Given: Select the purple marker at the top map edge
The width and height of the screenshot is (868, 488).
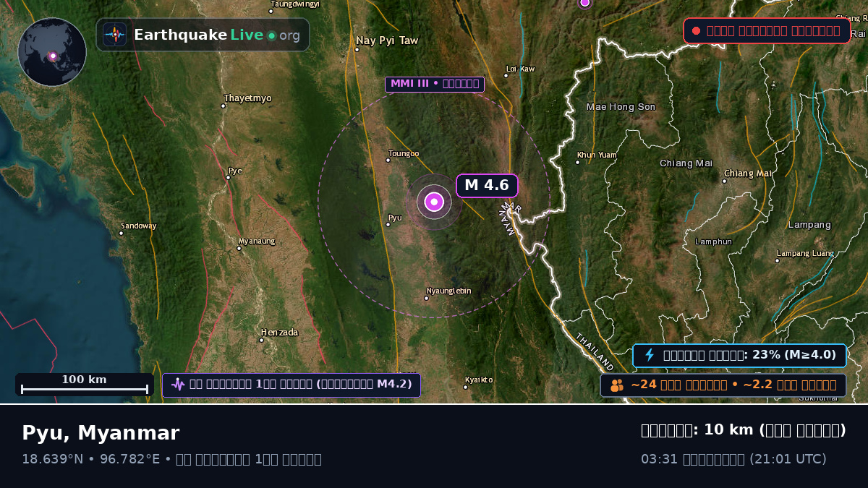Looking at the screenshot, I should coord(584,3).
